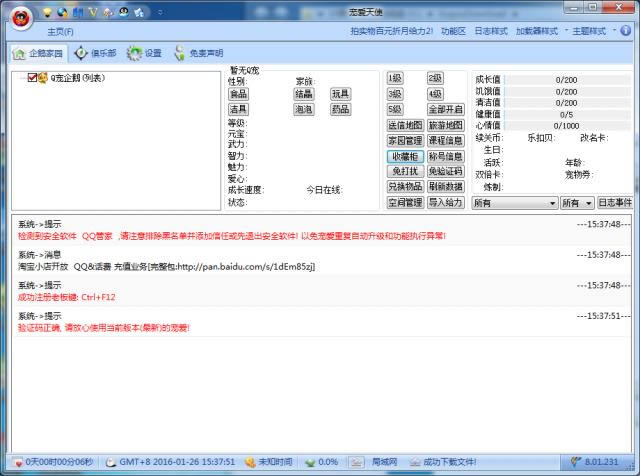Click the 结晶 button

[x=304, y=94]
